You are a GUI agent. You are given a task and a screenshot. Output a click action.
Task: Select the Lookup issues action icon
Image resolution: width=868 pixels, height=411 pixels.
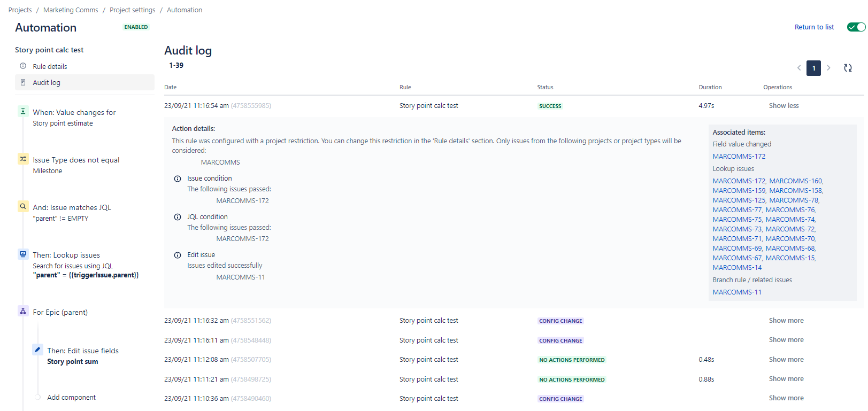(23, 254)
